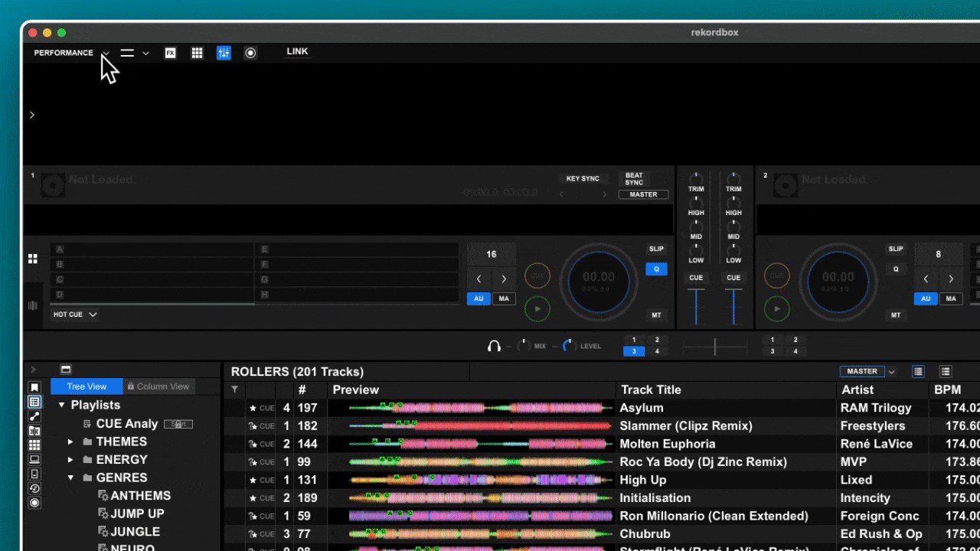980x551 pixels.
Task: Enable headphone CUE for channel 2
Action: (x=733, y=278)
